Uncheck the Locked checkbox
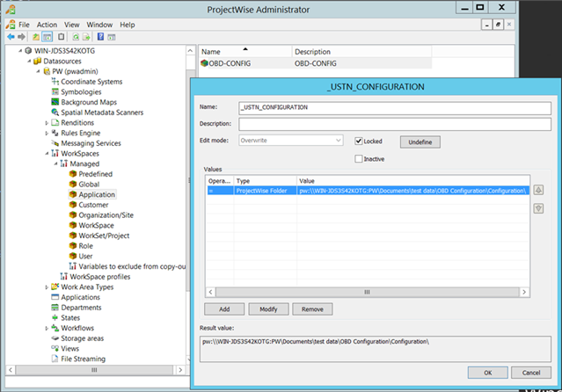This screenshot has width=562, height=392. click(359, 142)
